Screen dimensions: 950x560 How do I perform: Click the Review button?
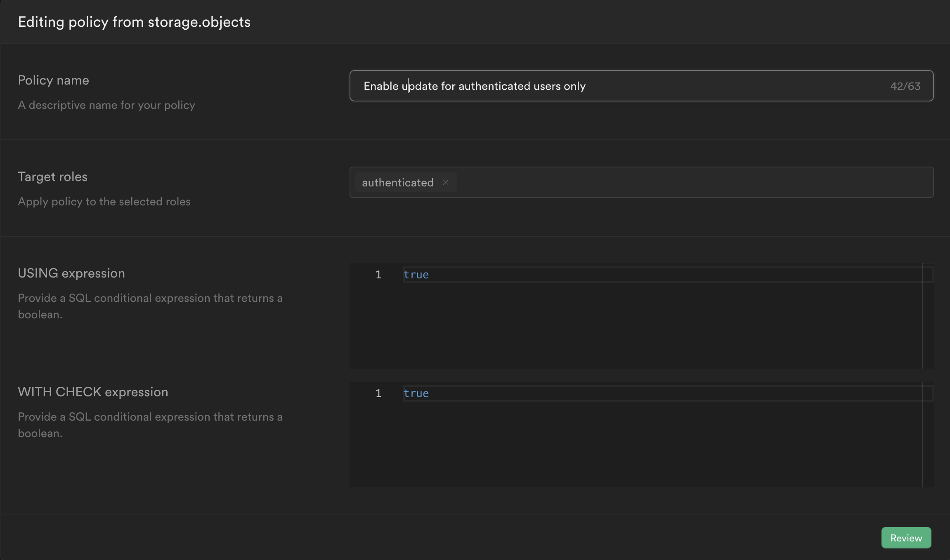pos(905,537)
